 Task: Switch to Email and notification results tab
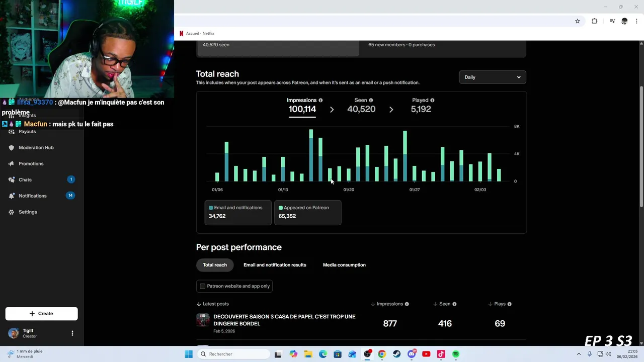coord(275,265)
